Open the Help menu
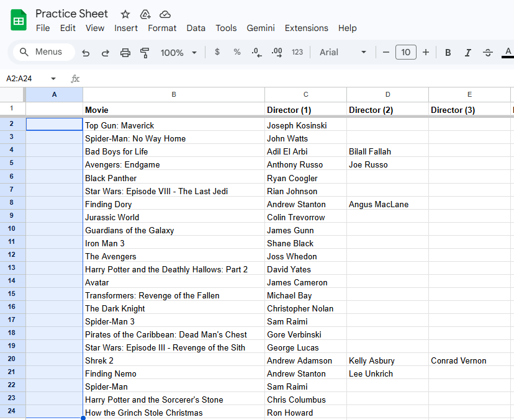 pyautogui.click(x=348, y=28)
